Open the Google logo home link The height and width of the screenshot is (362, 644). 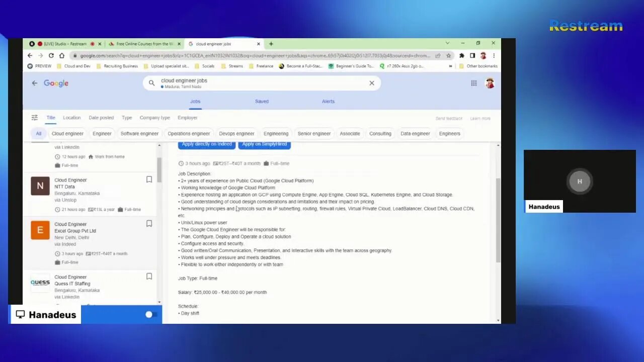pos(56,83)
